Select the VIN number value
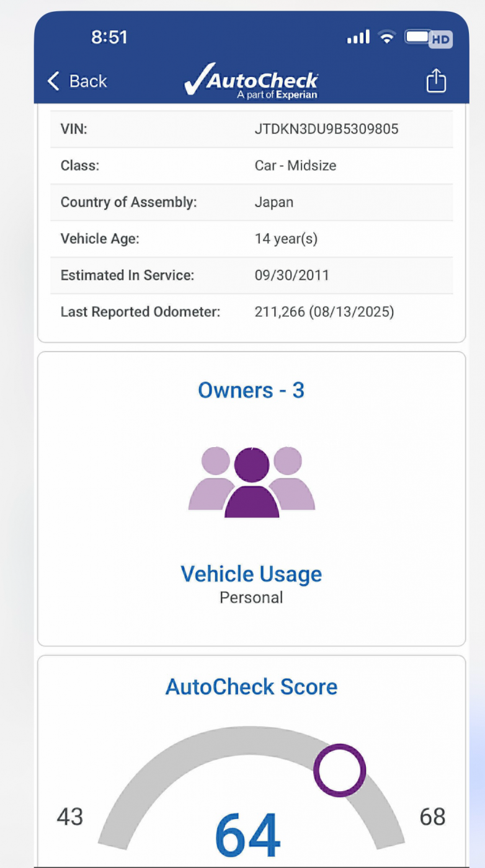 click(x=326, y=129)
